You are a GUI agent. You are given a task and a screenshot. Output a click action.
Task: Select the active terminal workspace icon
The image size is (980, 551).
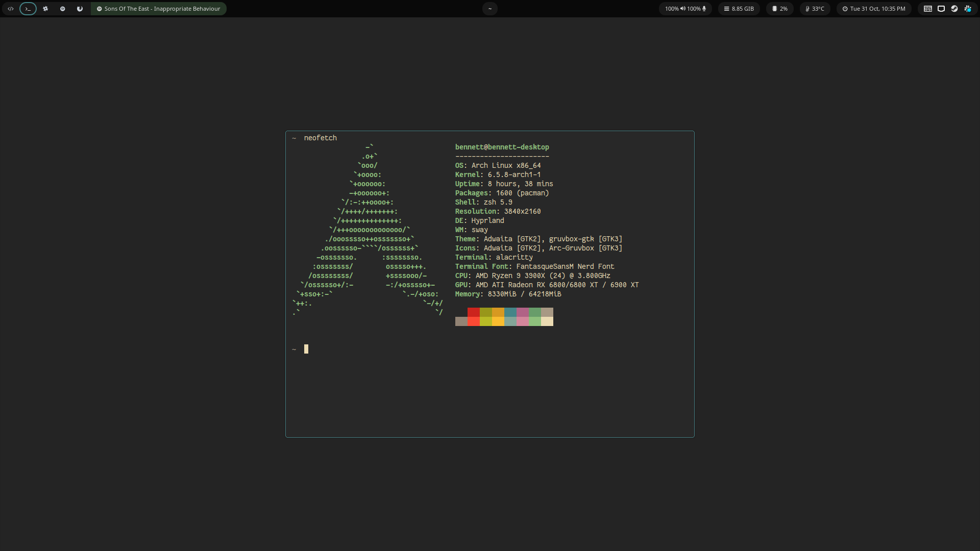click(x=28, y=9)
